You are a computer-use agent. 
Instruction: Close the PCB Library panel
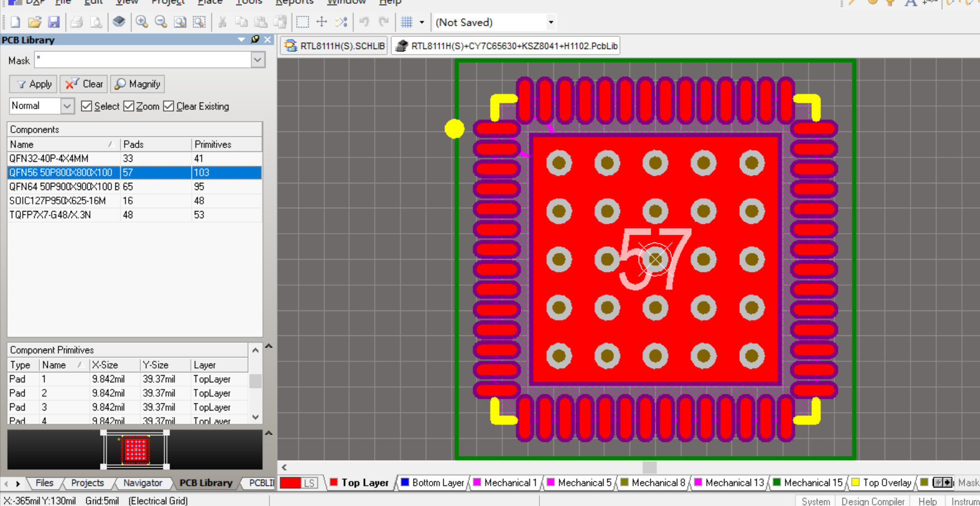pos(268,39)
